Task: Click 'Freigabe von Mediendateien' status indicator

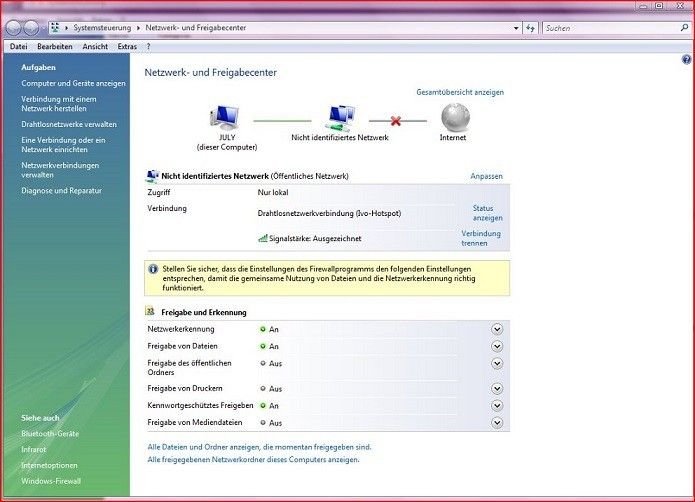Action: (x=263, y=423)
